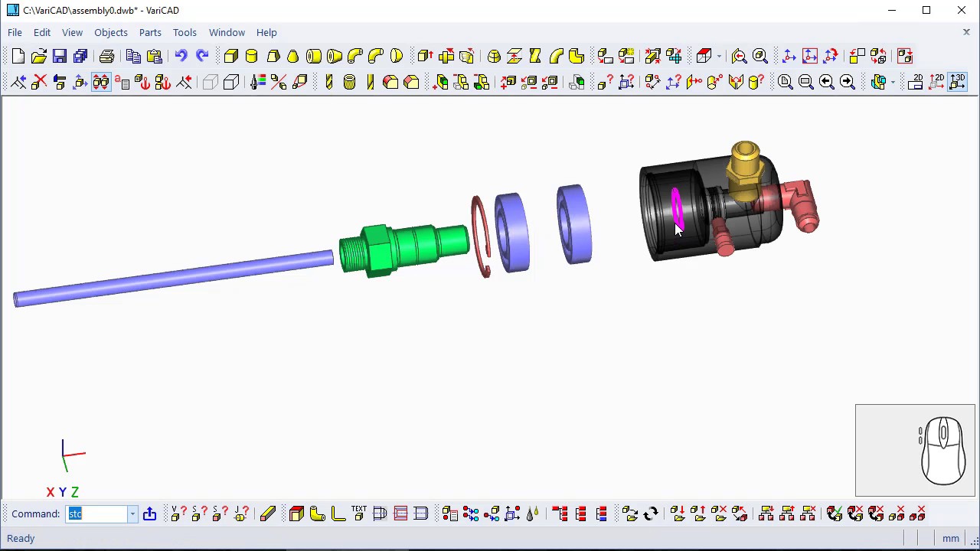Click the mm units status entry
This screenshot has width=980, height=551.
(x=950, y=538)
